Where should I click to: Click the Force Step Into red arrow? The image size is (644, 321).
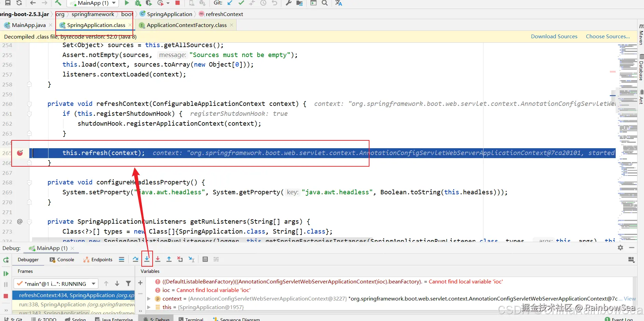158,260
